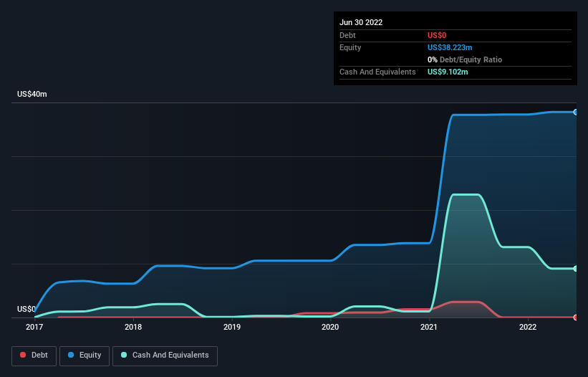Click the Cash value US$9.102m
The width and height of the screenshot is (588, 377).
click(x=448, y=72)
